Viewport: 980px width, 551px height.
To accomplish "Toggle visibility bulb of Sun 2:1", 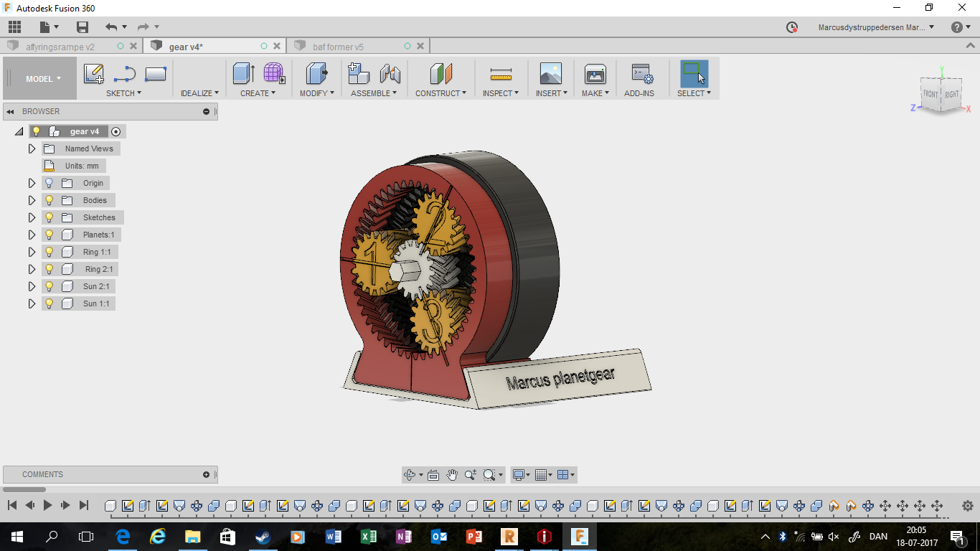I will pyautogui.click(x=50, y=286).
